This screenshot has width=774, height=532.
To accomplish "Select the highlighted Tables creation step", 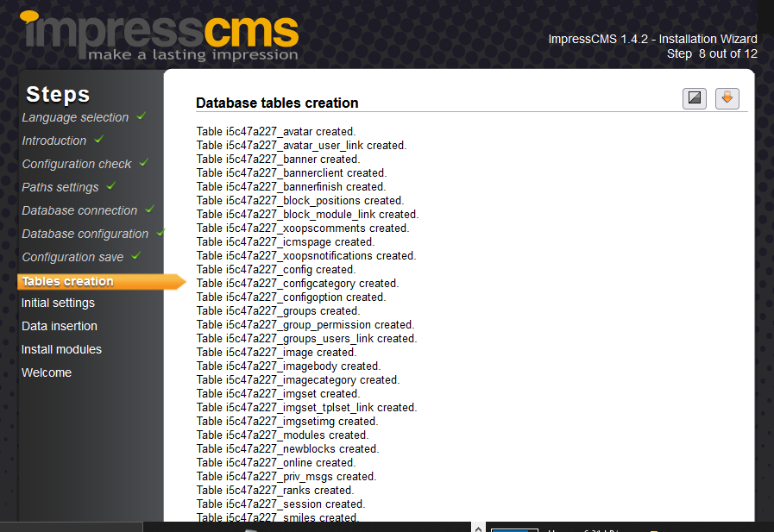I will point(67,281).
